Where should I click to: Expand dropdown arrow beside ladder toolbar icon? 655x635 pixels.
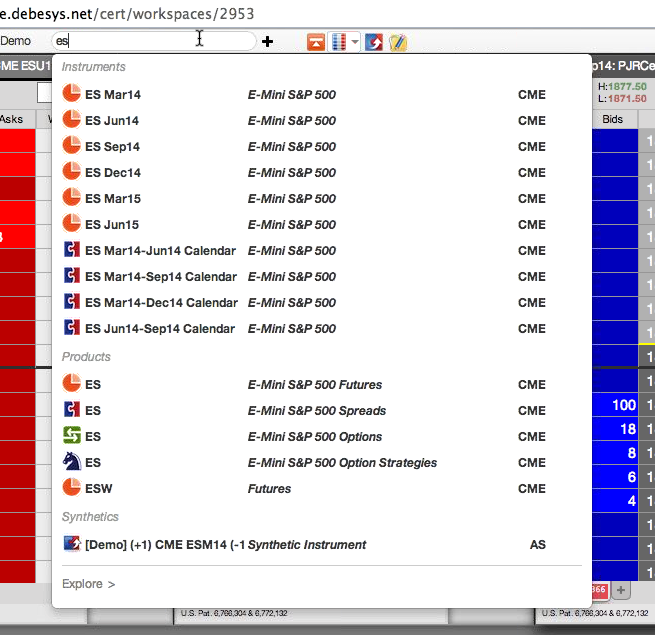click(355, 42)
